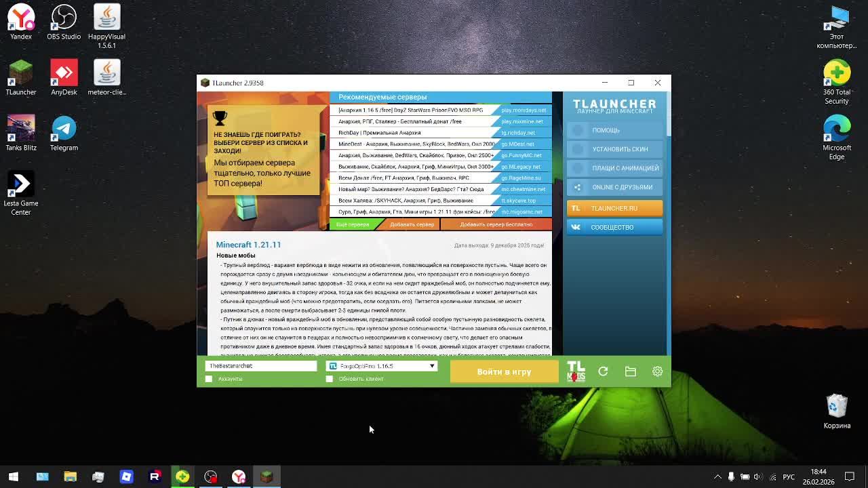The image size is (868, 488).
Task: Click the trophy icon in the promo banner
Action: tap(220, 118)
